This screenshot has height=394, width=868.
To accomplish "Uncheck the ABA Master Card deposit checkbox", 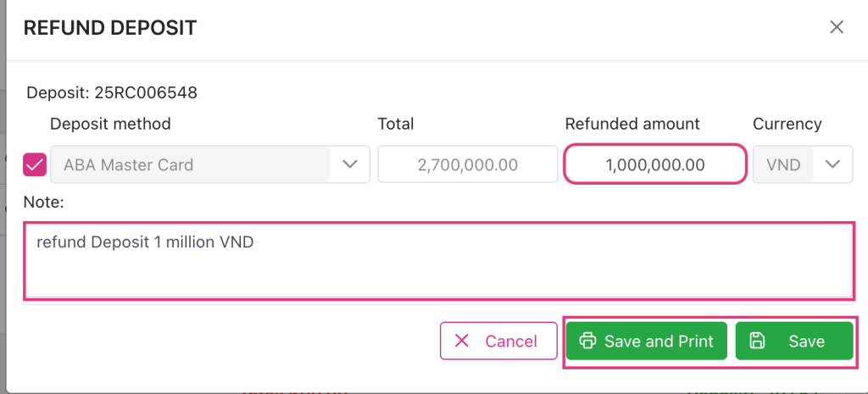I will pyautogui.click(x=35, y=164).
